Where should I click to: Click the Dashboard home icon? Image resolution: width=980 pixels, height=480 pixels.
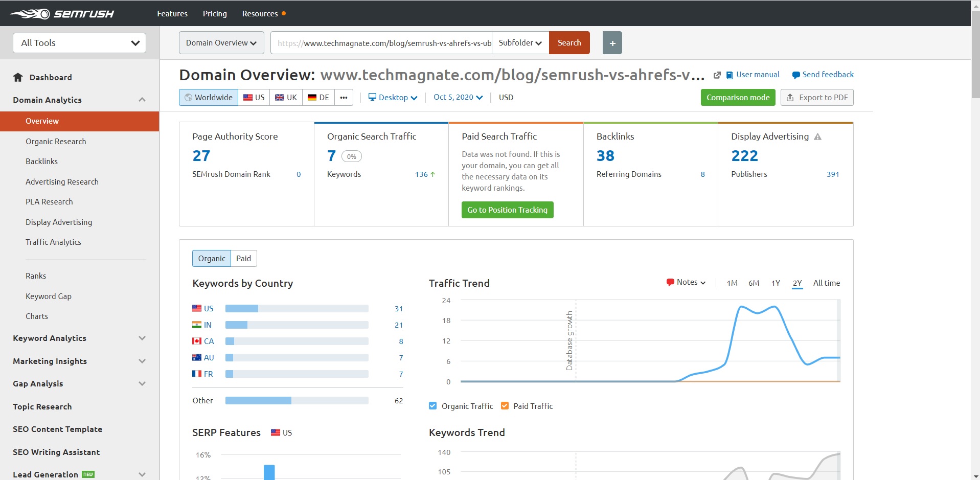pos(18,77)
